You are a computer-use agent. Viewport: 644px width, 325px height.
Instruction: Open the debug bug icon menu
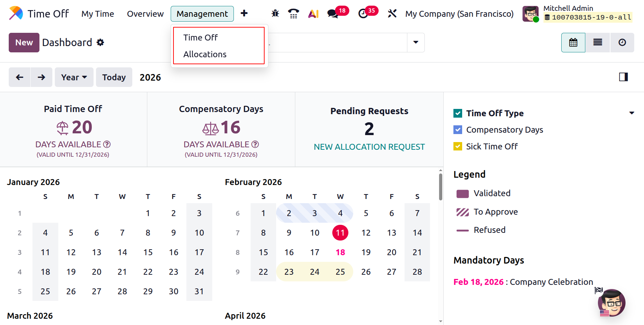tap(275, 14)
